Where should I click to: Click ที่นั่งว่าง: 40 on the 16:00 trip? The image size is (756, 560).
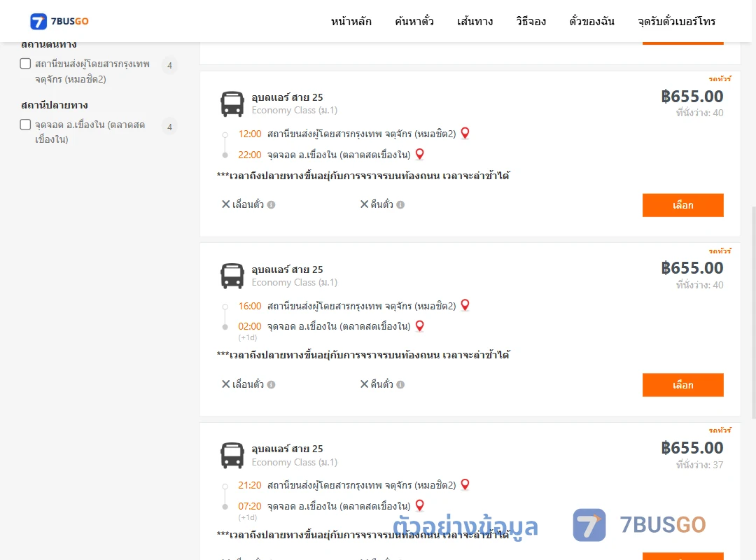(x=699, y=285)
